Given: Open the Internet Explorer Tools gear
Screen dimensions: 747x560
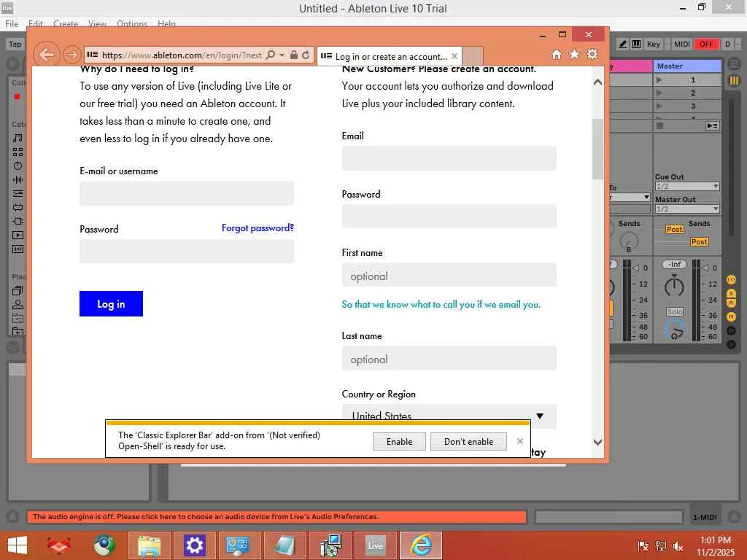Looking at the screenshot, I should coord(592,54).
